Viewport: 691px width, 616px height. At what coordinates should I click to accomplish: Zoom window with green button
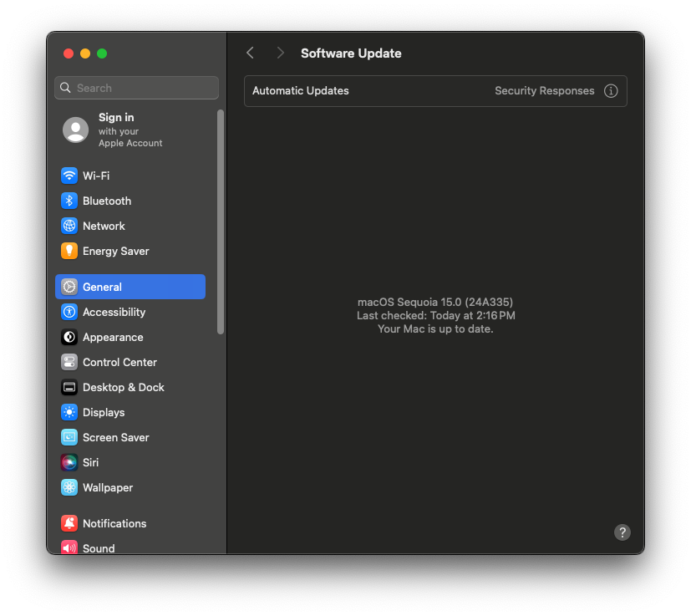coord(102,53)
